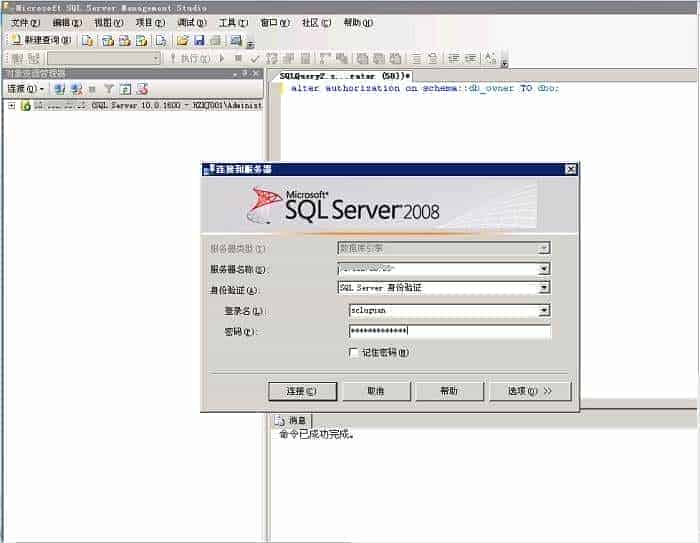The image size is (700, 543).
Task: Click the red icon ending Object Explorer toolbar
Action: tap(143, 89)
